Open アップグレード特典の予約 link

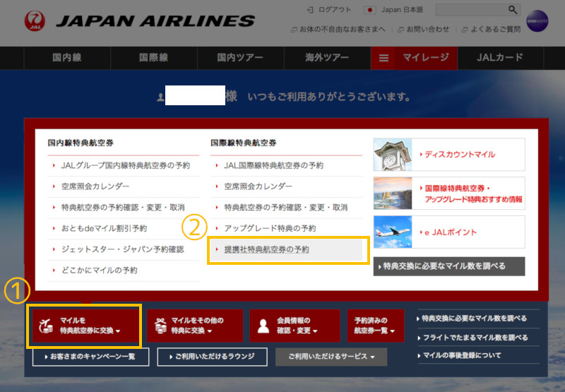270,228
